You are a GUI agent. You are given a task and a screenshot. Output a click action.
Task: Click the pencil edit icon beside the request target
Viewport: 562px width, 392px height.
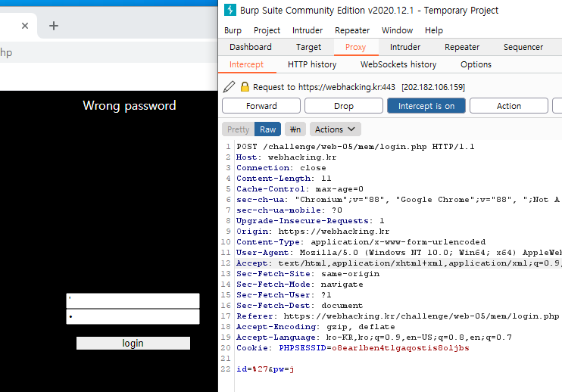(x=229, y=87)
